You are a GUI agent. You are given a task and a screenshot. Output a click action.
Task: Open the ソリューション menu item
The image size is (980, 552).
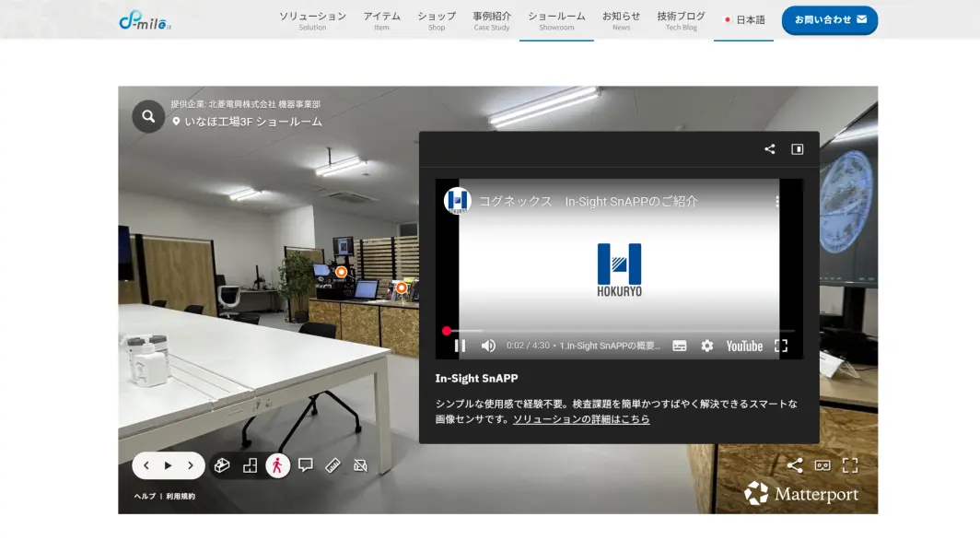click(x=312, y=20)
